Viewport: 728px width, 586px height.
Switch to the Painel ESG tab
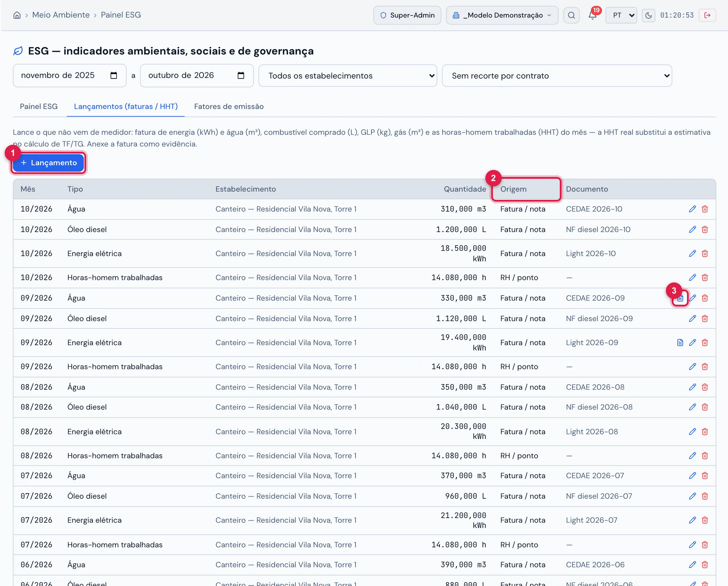(39, 106)
